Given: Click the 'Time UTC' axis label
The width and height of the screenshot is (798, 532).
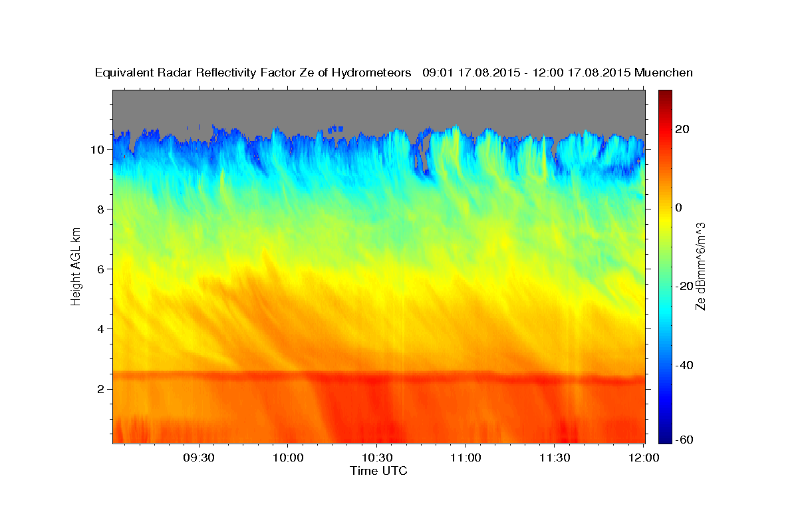Looking at the screenshot, I should pyautogui.click(x=378, y=471).
